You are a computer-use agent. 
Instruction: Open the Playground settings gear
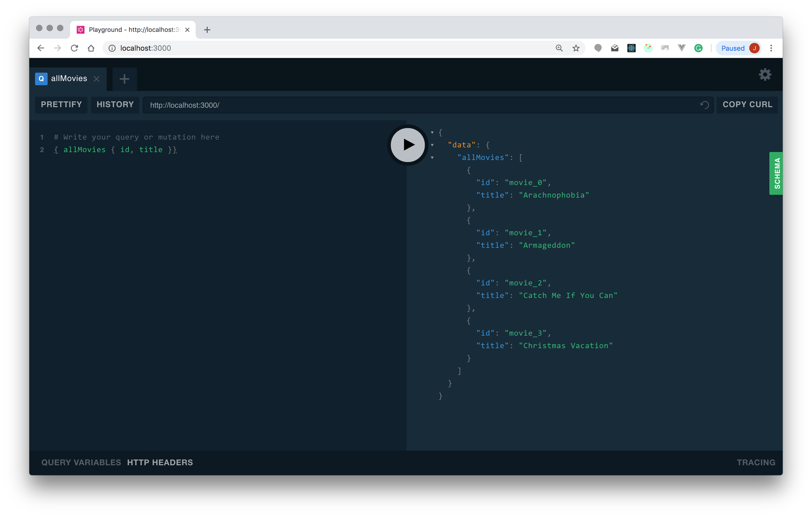[765, 74]
